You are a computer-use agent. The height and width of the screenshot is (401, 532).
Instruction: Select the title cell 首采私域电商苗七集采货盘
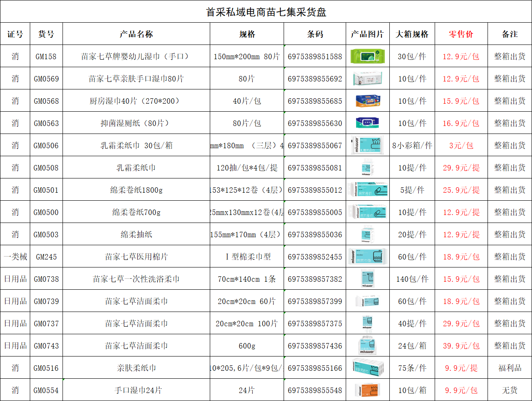[x=266, y=11]
